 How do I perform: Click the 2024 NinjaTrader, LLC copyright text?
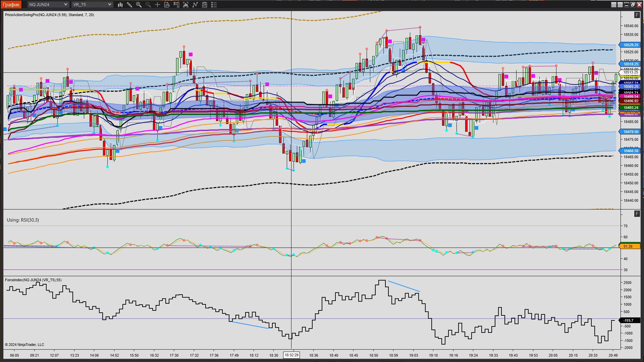click(24, 345)
